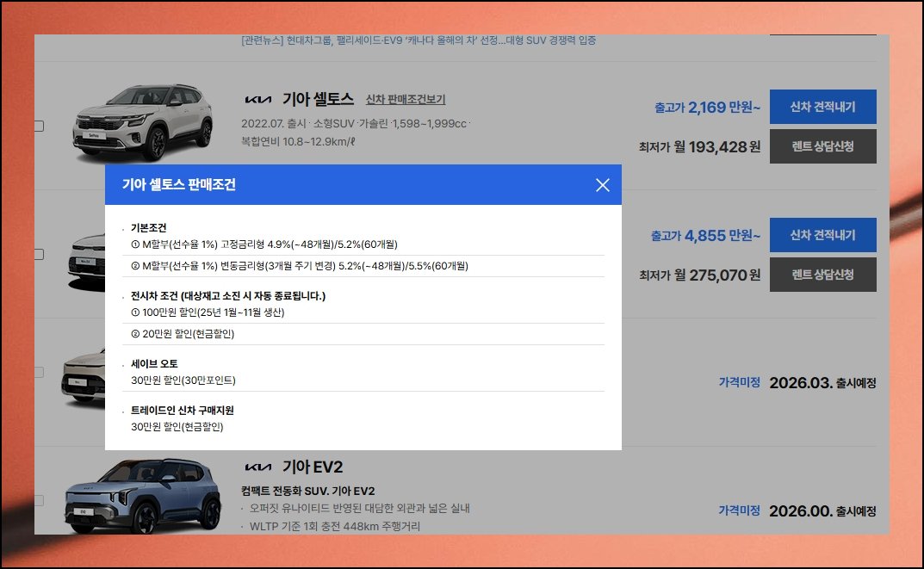Open the 기아 셀토스 car thumbnail

[x=142, y=122]
